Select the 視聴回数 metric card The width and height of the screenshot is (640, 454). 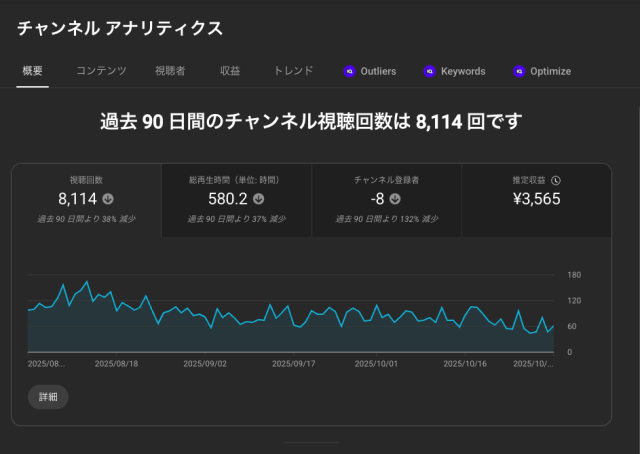pyautogui.click(x=86, y=200)
